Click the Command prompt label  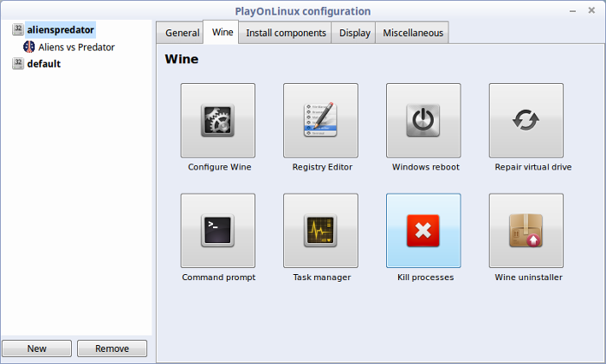[x=219, y=278]
